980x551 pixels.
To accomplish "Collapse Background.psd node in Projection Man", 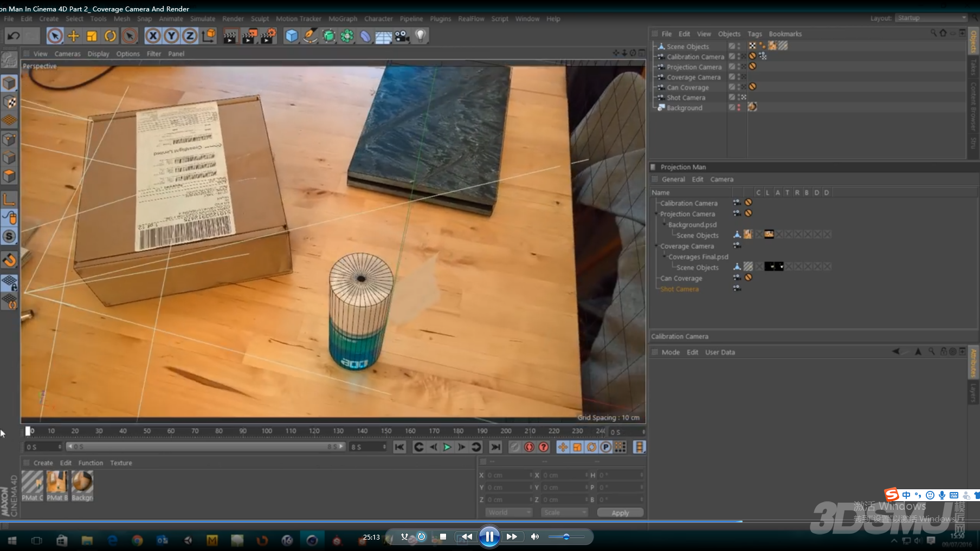I will point(665,224).
